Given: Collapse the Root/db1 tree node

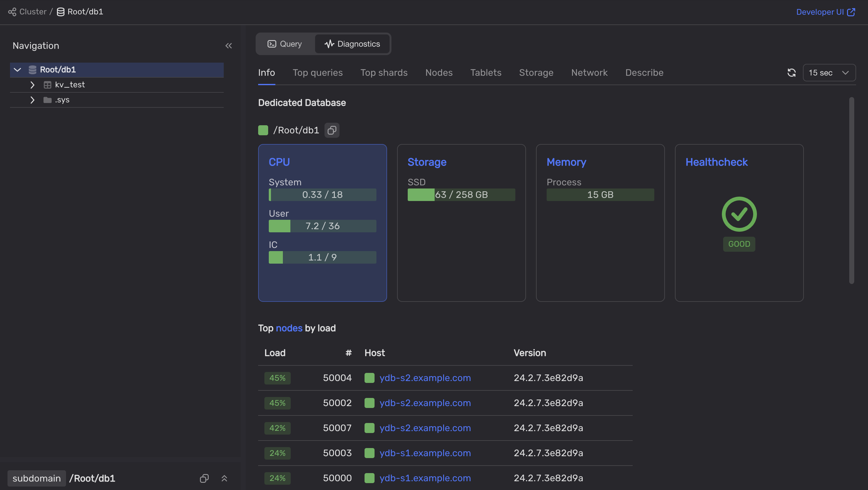Looking at the screenshot, I should pyautogui.click(x=18, y=70).
